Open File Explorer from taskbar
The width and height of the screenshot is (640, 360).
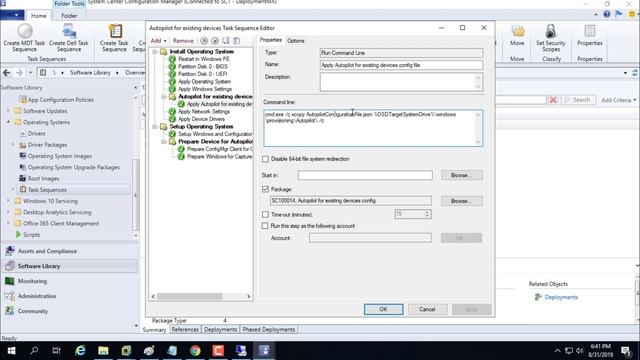point(103,351)
